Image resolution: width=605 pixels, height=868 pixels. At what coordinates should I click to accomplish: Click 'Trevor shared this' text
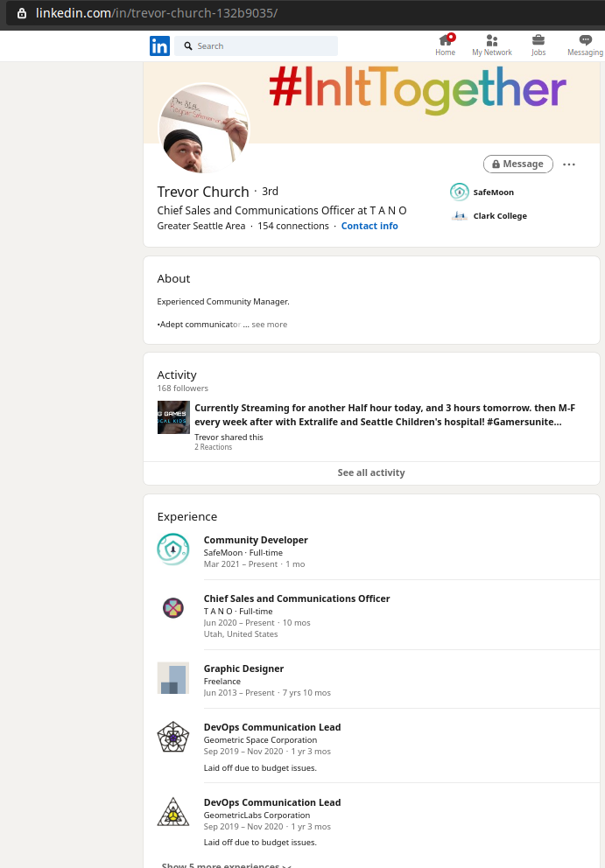229,437
